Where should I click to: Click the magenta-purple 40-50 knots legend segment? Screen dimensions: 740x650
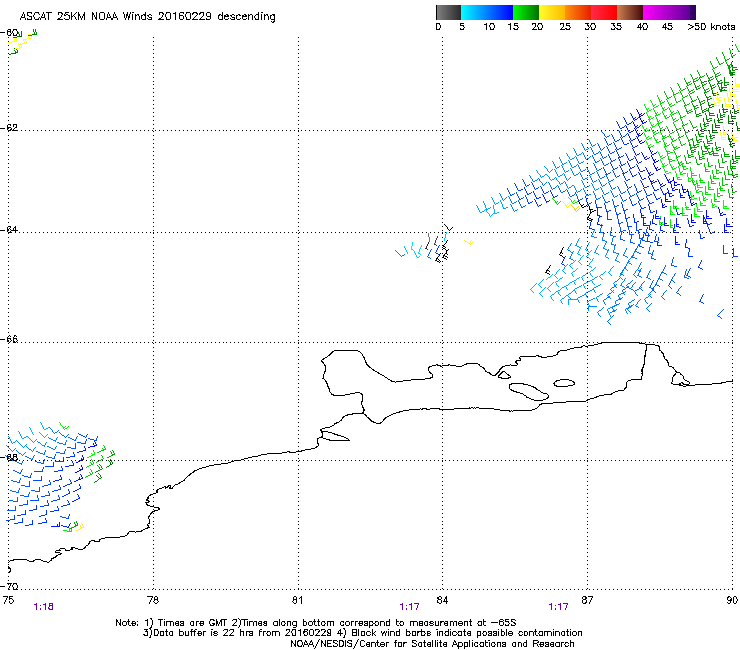tap(669, 12)
